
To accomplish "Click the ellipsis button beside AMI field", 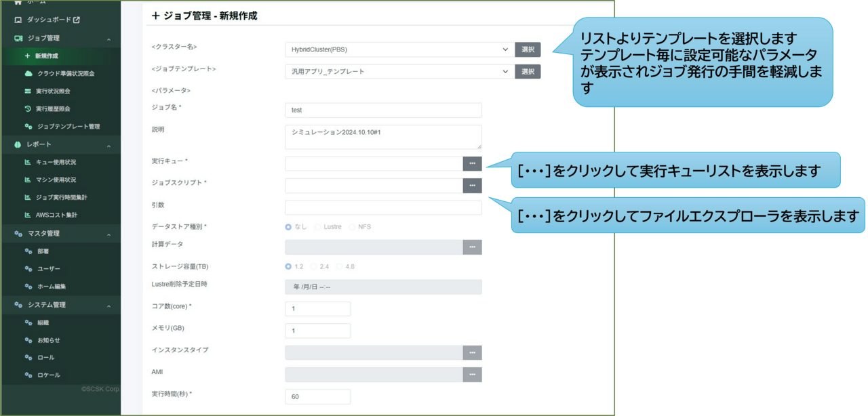I will (472, 375).
